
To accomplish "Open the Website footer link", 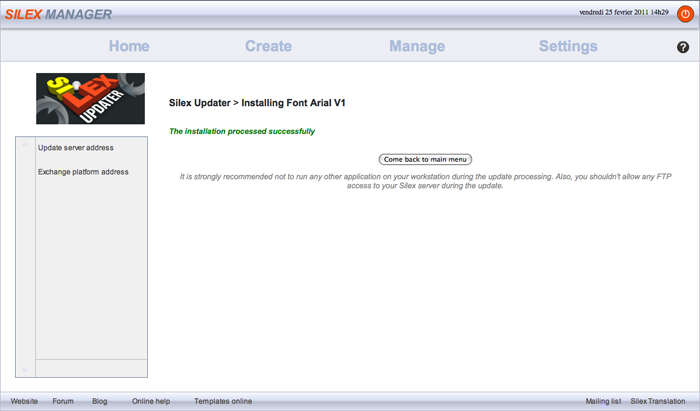I will tap(24, 401).
